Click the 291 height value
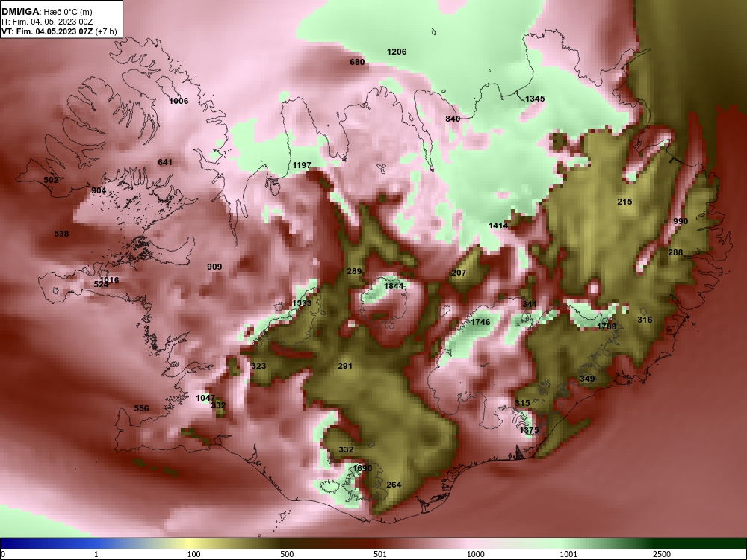Viewport: 747px width, 560px height. click(345, 366)
